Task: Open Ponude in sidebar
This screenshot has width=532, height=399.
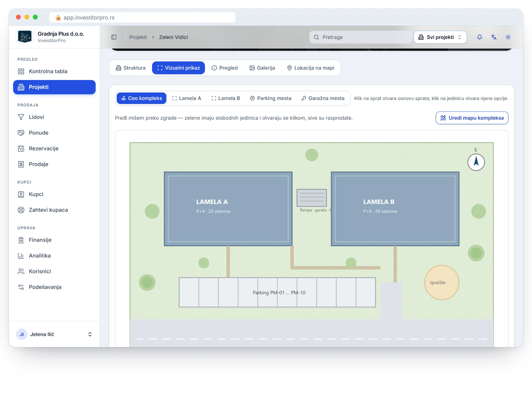Action: pyautogui.click(x=54, y=133)
